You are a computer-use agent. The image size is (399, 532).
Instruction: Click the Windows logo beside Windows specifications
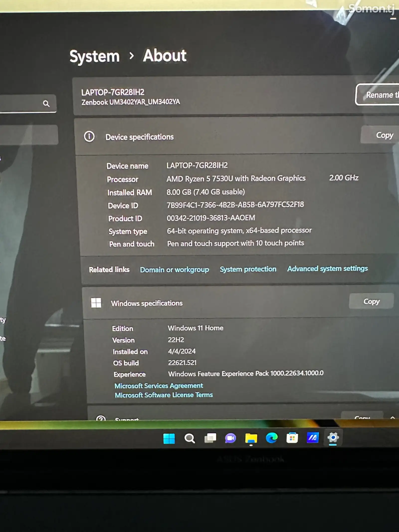(96, 303)
